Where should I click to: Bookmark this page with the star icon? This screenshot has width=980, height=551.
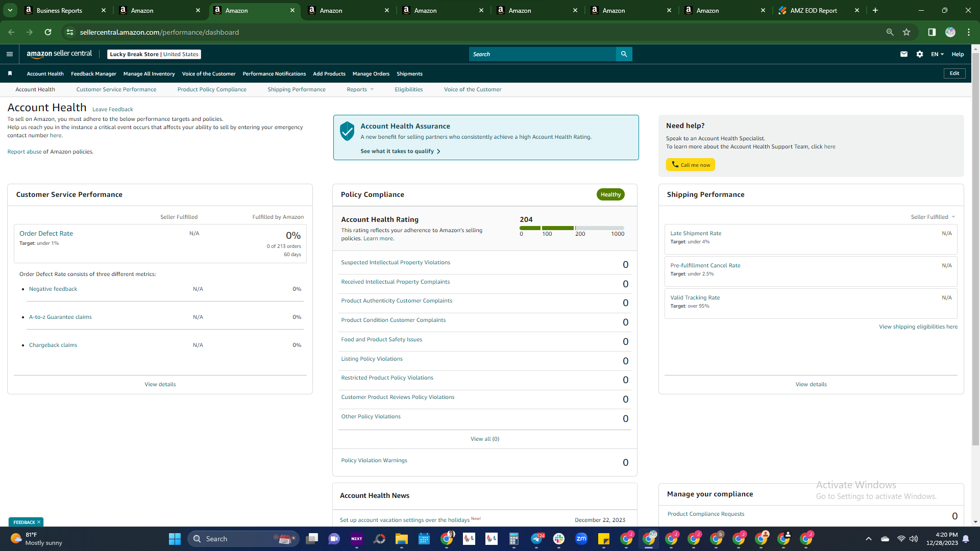[x=906, y=32]
